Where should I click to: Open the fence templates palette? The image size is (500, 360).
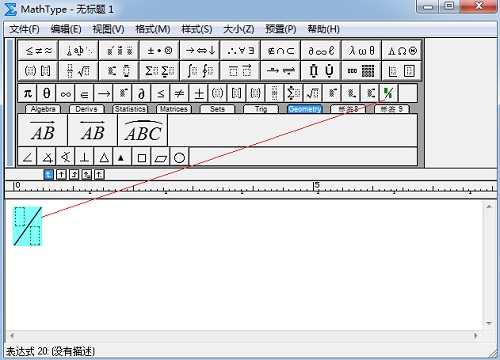pyautogui.click(x=38, y=71)
